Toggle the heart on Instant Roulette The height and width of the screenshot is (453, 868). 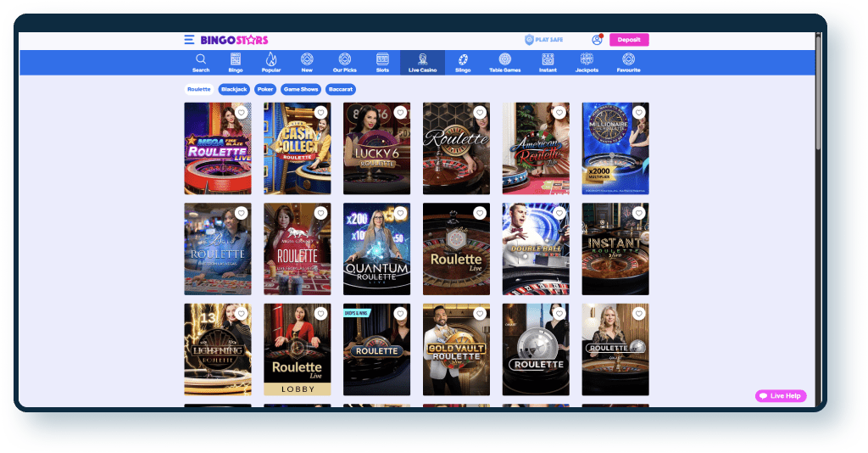pyautogui.click(x=639, y=213)
